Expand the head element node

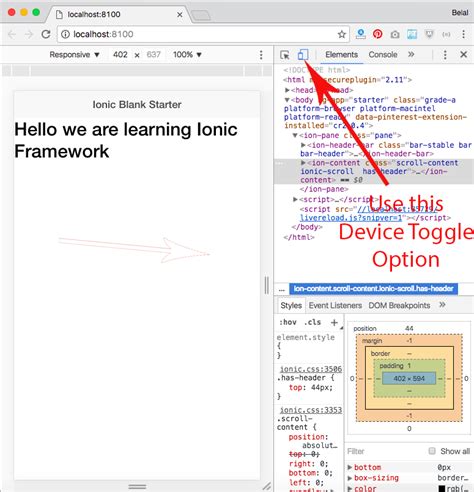[x=287, y=90]
